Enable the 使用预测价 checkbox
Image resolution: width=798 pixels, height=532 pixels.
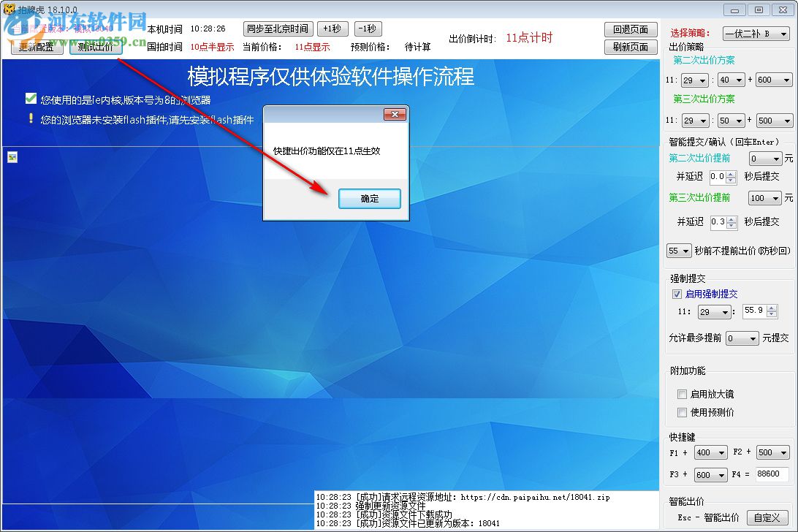[x=682, y=412]
